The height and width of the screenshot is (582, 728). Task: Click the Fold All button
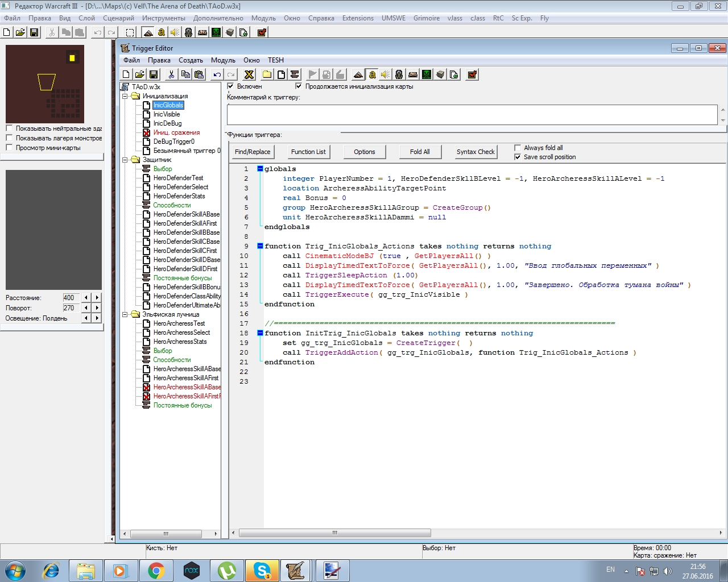[x=420, y=152]
